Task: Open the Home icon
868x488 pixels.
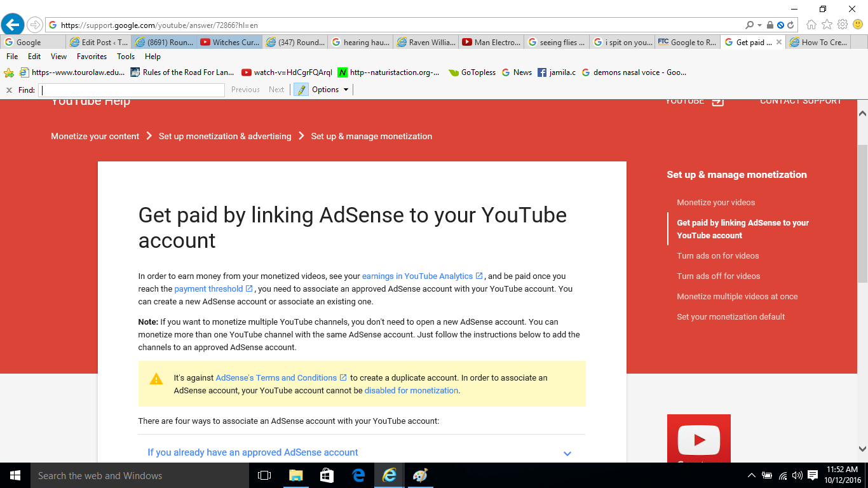Action: [x=811, y=25]
